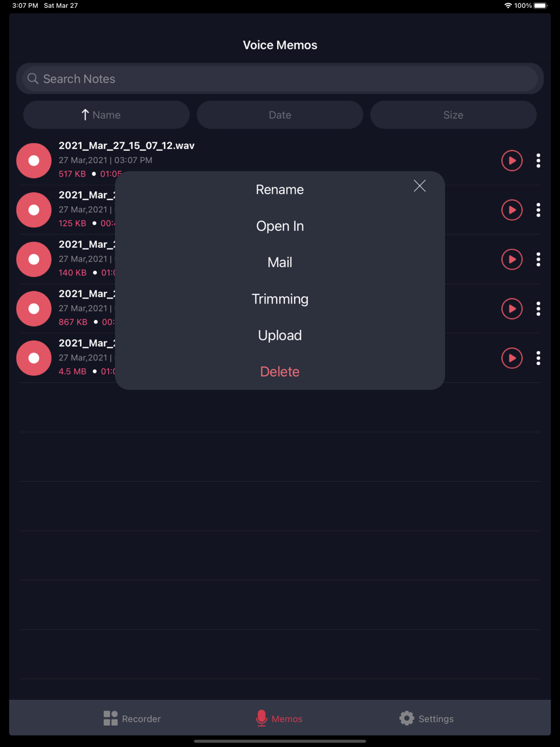Screen dimensions: 560x747
Task: Sort memos by Name
Action: (x=106, y=115)
